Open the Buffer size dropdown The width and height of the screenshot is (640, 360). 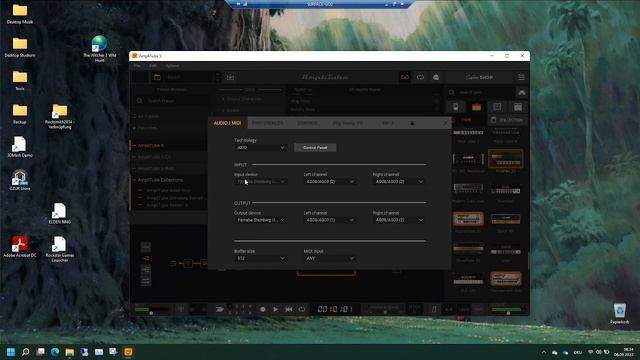pos(260,258)
